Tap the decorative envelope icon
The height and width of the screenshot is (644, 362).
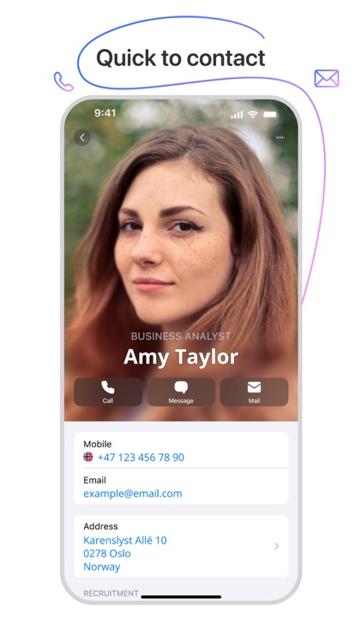[x=327, y=78]
